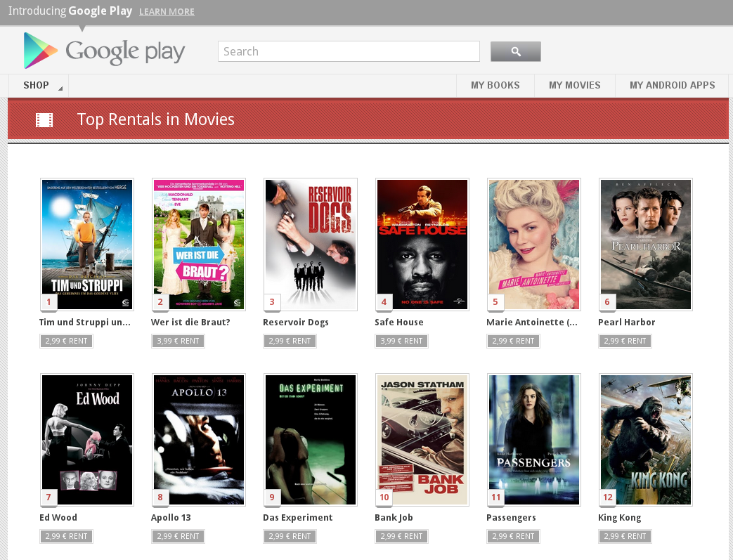Rent Bank Job for 2,99 €
733x560 pixels.
401,537
